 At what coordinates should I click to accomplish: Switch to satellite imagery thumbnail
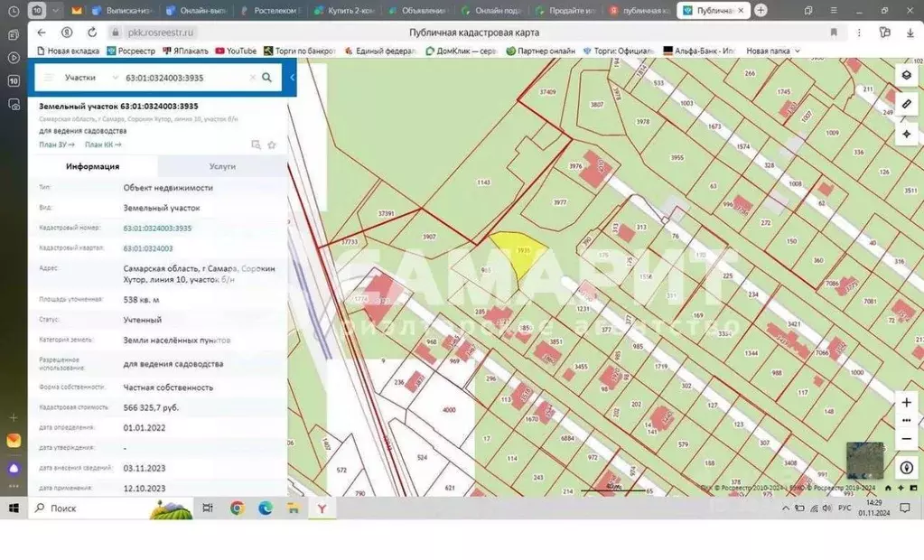click(x=864, y=461)
